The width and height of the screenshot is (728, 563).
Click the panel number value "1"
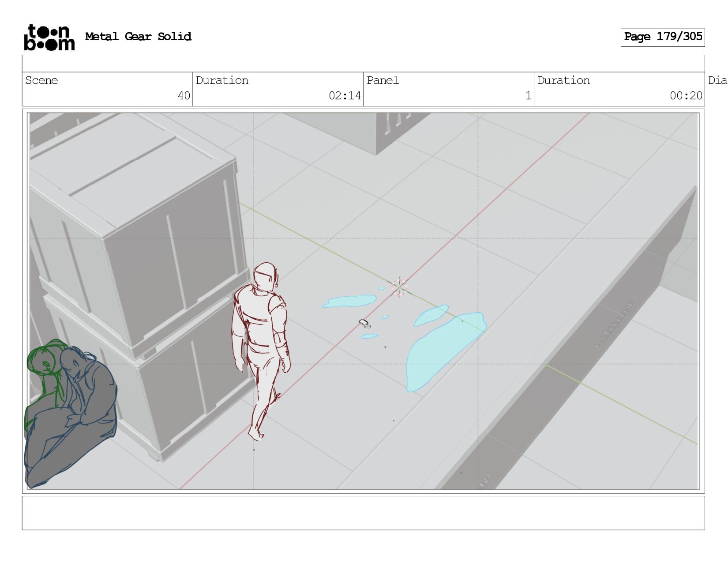click(x=528, y=96)
